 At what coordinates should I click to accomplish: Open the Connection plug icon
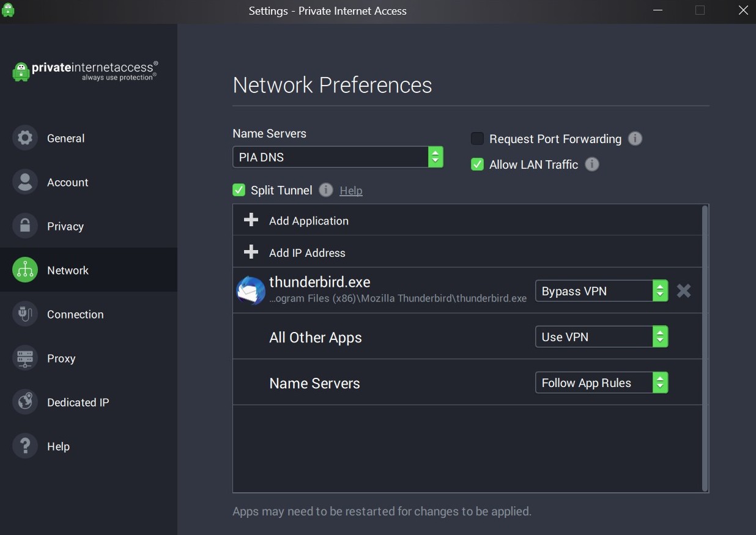25,314
